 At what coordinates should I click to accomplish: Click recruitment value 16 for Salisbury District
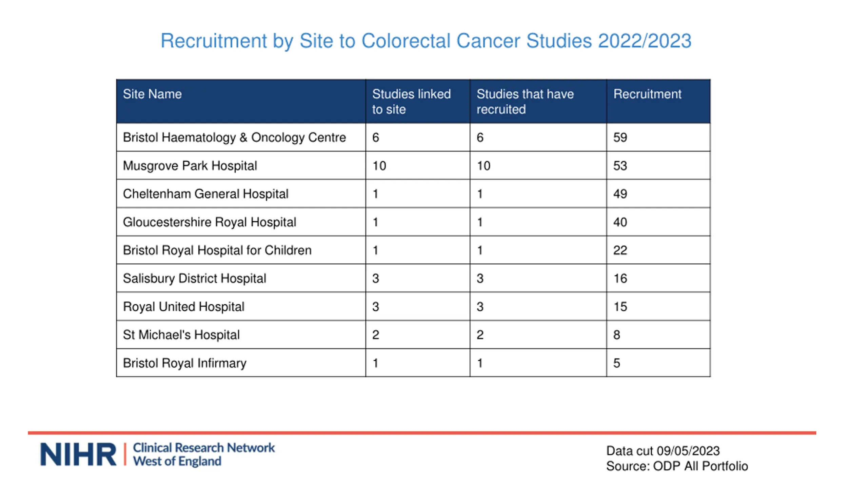(x=620, y=279)
